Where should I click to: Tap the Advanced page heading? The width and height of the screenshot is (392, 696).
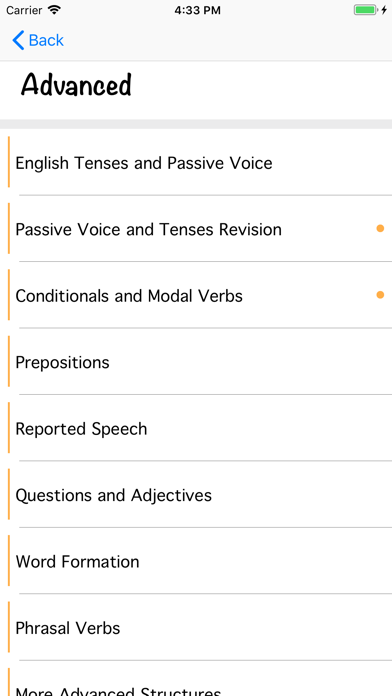coord(76,84)
